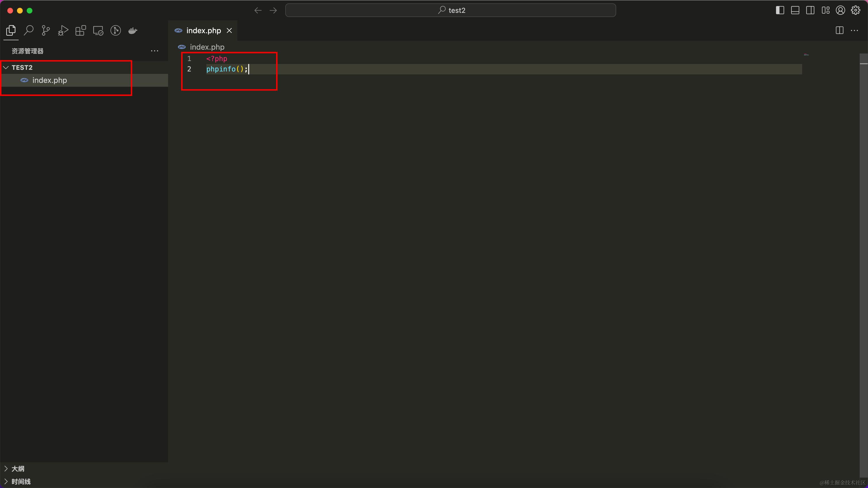This screenshot has width=868, height=488.
Task: Click the go back arrow button
Action: pos(258,10)
